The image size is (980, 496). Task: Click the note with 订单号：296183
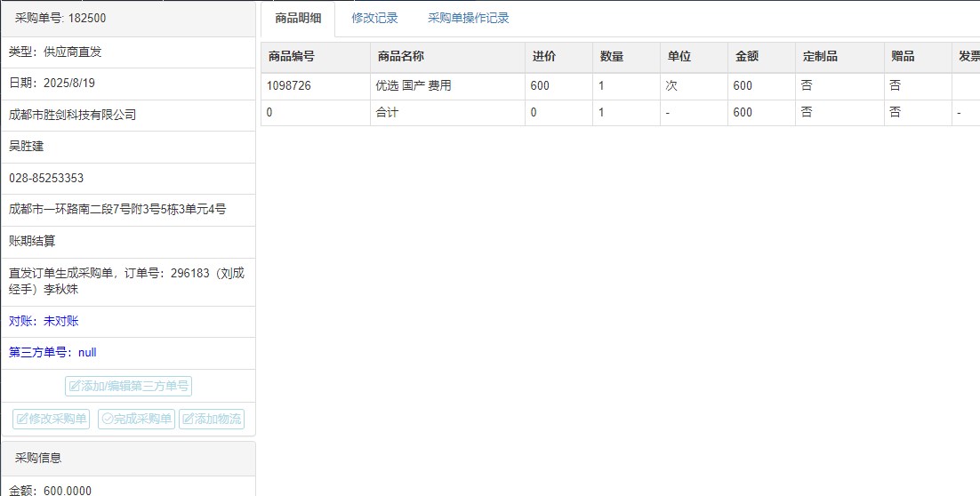tap(126, 281)
